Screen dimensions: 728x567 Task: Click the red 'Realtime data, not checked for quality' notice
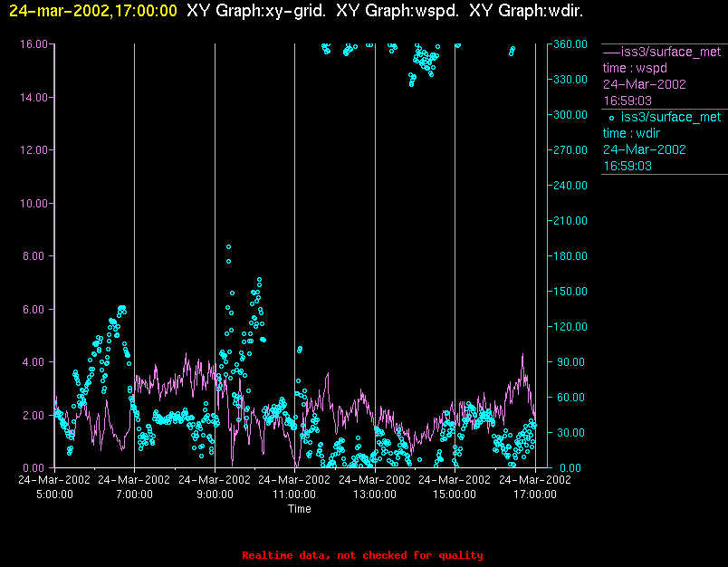pyautogui.click(x=362, y=555)
